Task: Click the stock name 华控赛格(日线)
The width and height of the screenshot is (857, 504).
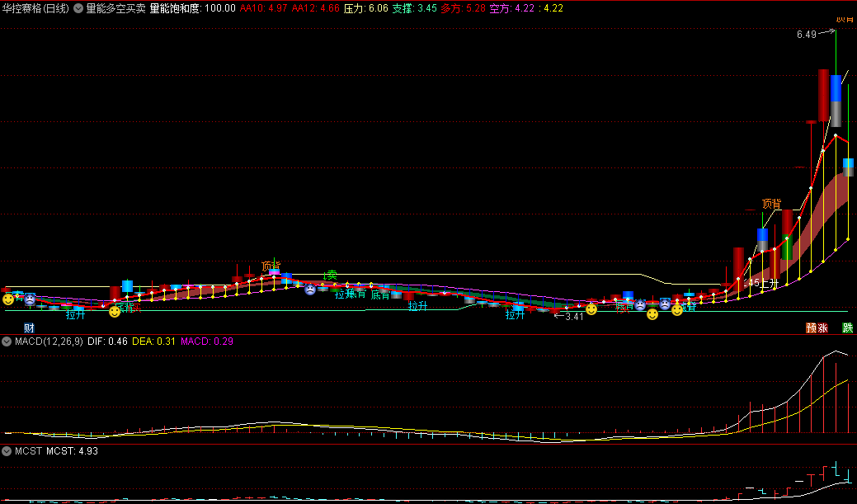Action: (35, 8)
